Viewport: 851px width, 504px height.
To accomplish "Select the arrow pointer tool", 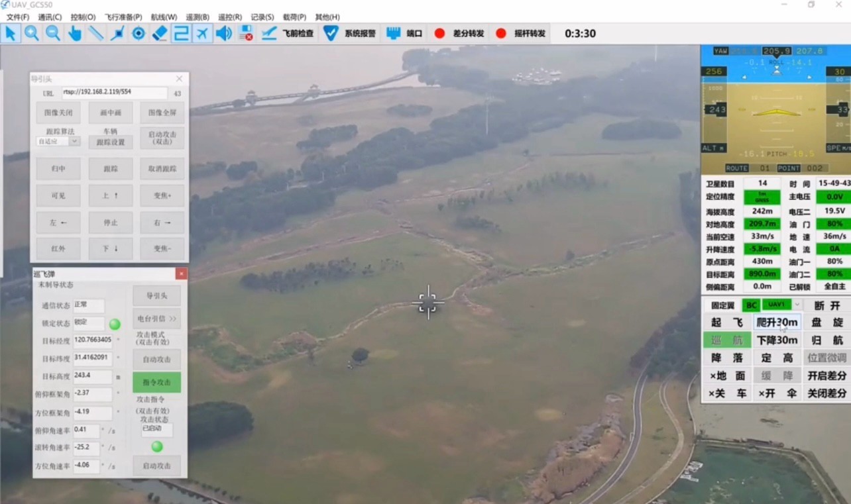I will click(x=10, y=33).
